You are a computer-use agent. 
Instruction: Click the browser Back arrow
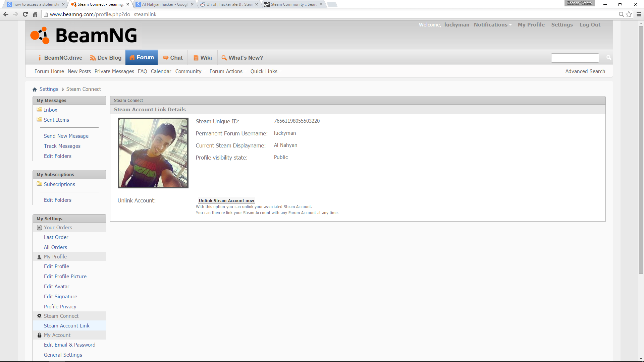click(x=6, y=14)
